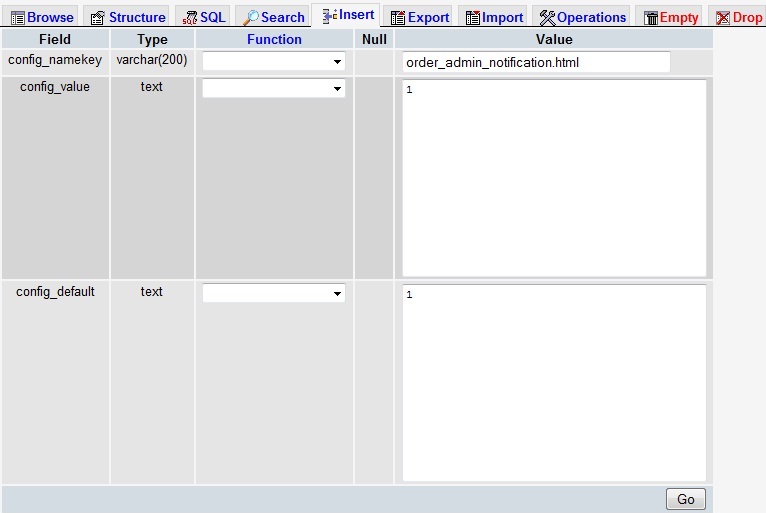This screenshot has height=513, width=766.
Task: Click the Field column header
Action: pyautogui.click(x=55, y=39)
